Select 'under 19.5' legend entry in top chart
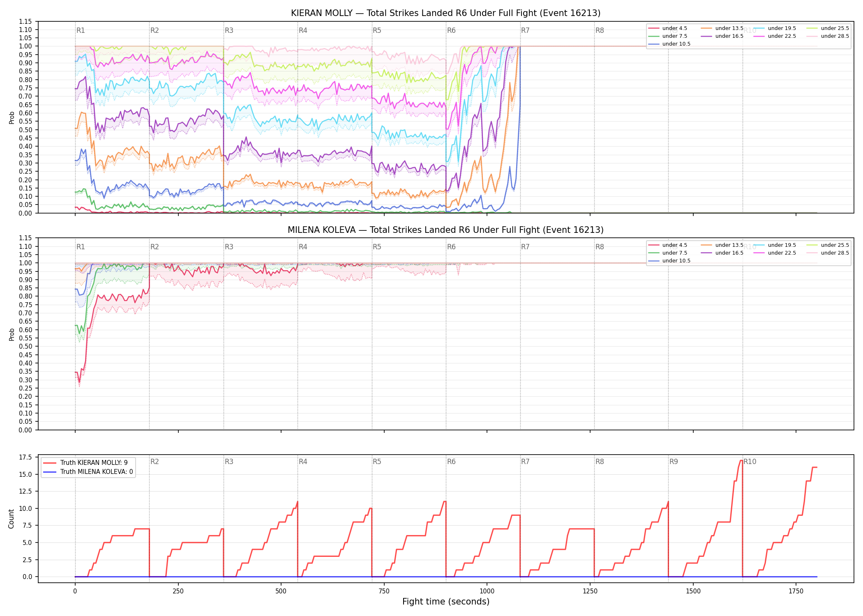The width and height of the screenshot is (863, 616). coord(775,28)
